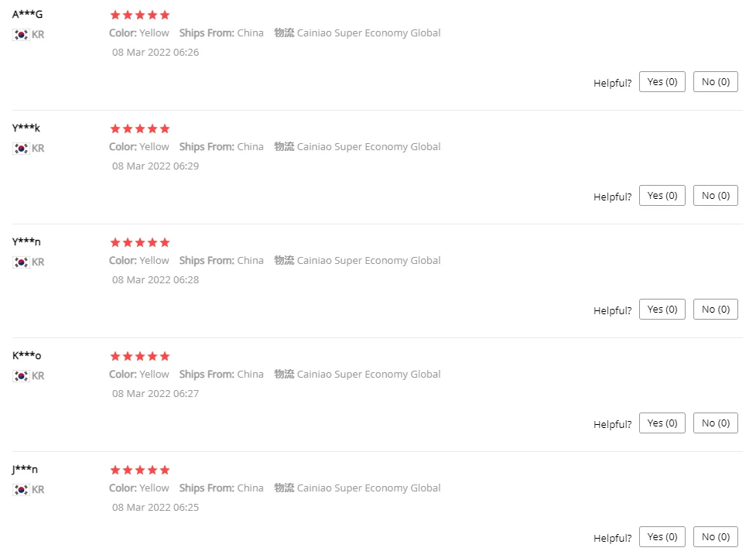Click the 08 Mar 2022 06:29 timestamp
Viewport: 756px width, 558px height.
156,166
